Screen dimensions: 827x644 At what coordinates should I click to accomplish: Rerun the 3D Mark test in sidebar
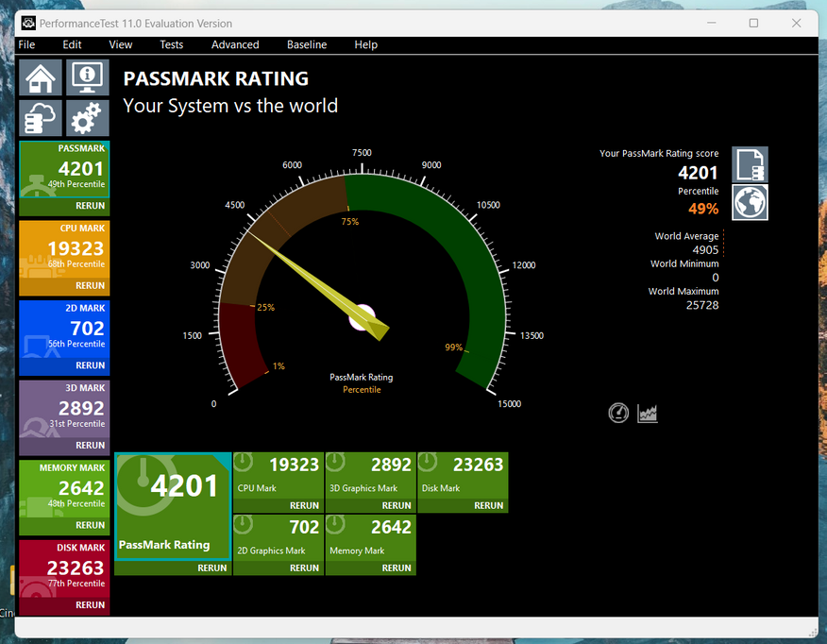click(x=91, y=445)
